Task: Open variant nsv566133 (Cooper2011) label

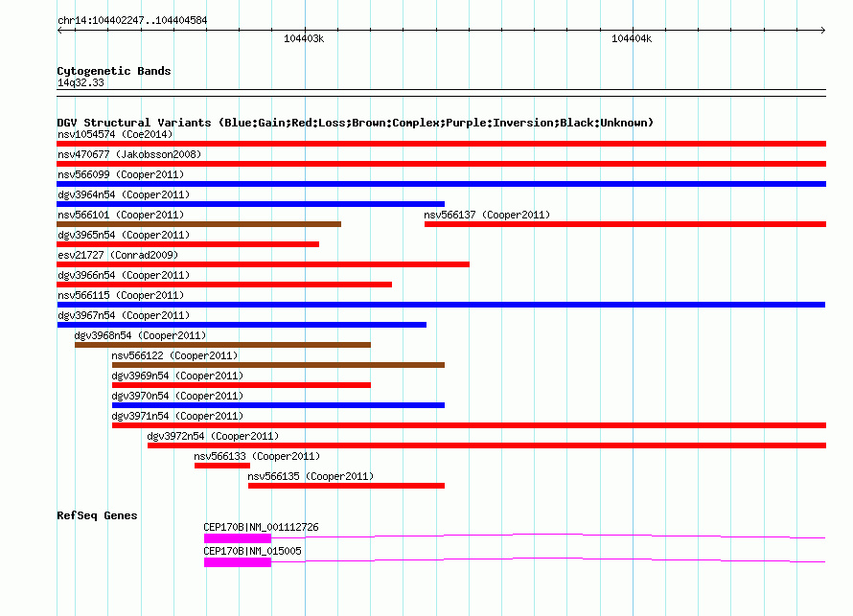Action: (x=257, y=456)
